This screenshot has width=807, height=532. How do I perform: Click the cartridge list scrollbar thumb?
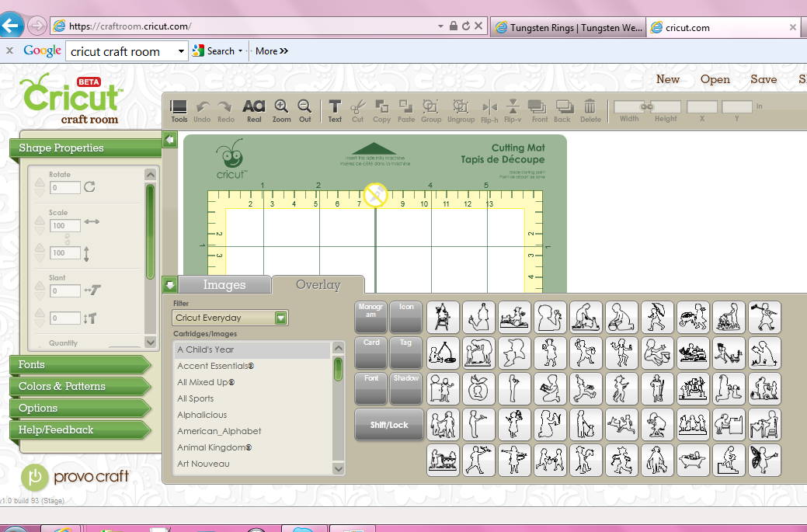point(338,369)
